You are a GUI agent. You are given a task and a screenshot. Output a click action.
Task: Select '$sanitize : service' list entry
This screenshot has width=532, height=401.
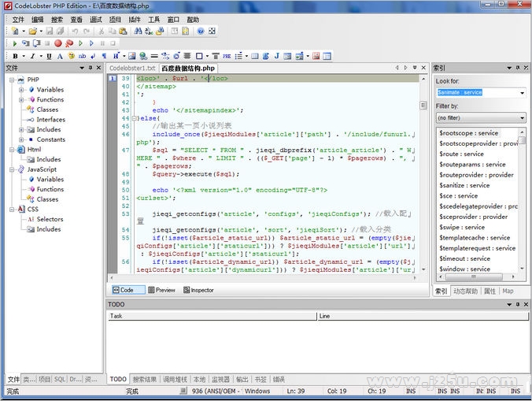[x=464, y=185]
